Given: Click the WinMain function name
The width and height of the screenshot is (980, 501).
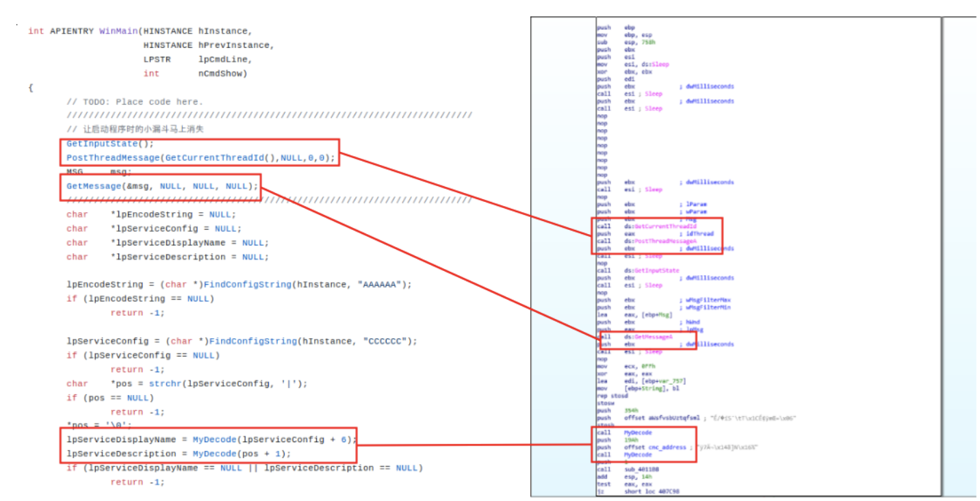Looking at the screenshot, I should 118,31.
